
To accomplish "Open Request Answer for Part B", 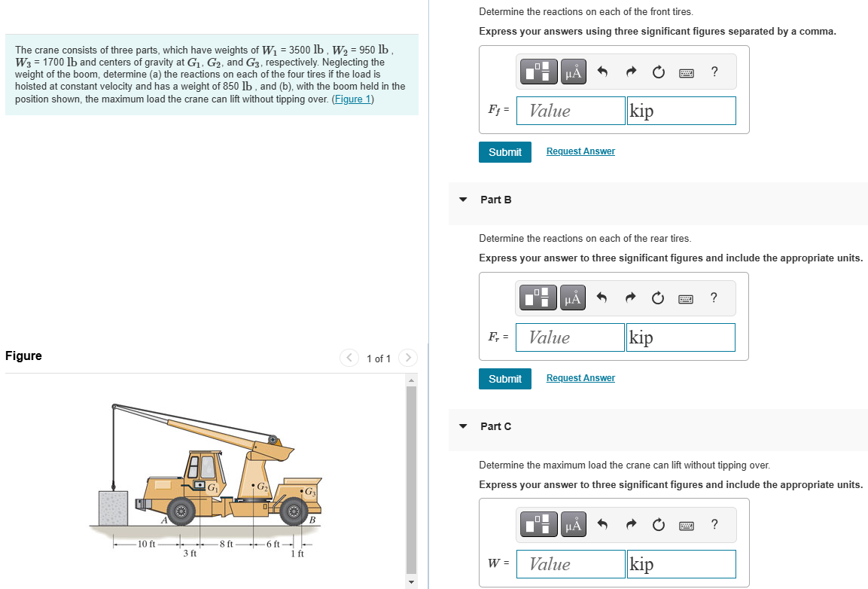I will pos(580,377).
